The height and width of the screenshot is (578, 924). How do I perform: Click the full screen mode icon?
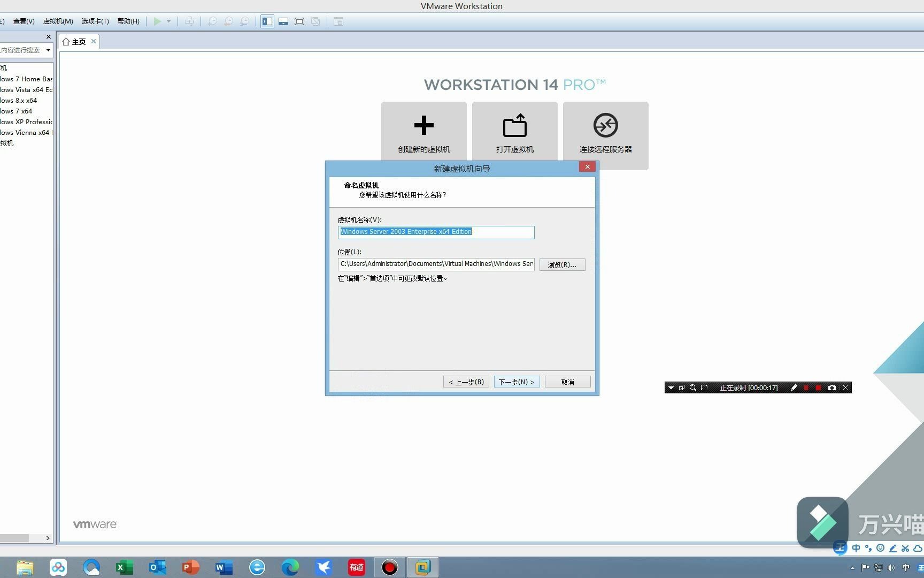pyautogui.click(x=299, y=21)
